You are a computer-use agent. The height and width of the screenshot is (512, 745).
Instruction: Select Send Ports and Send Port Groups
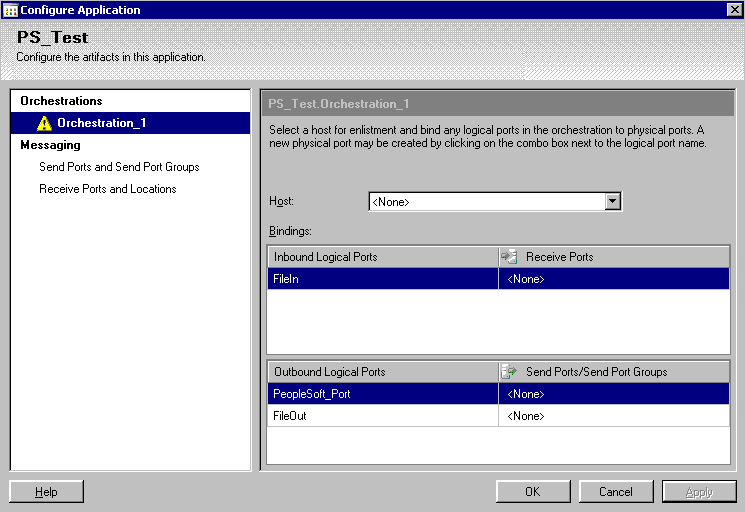(x=119, y=167)
